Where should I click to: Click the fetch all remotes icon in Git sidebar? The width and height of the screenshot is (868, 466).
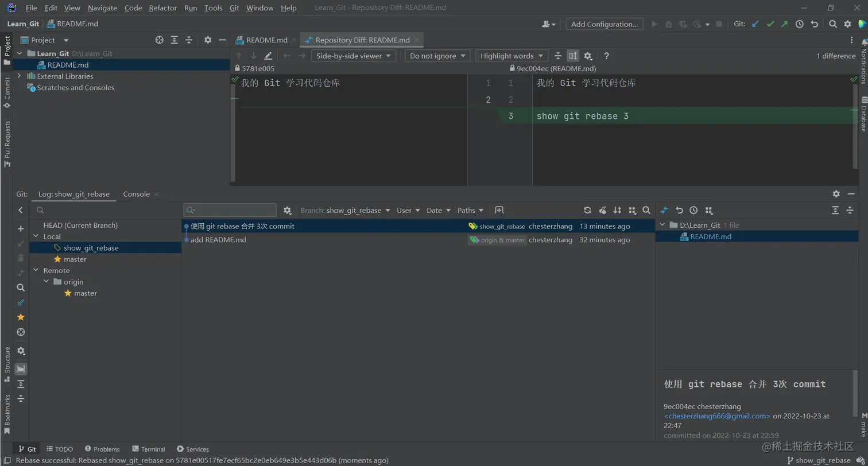point(21,302)
